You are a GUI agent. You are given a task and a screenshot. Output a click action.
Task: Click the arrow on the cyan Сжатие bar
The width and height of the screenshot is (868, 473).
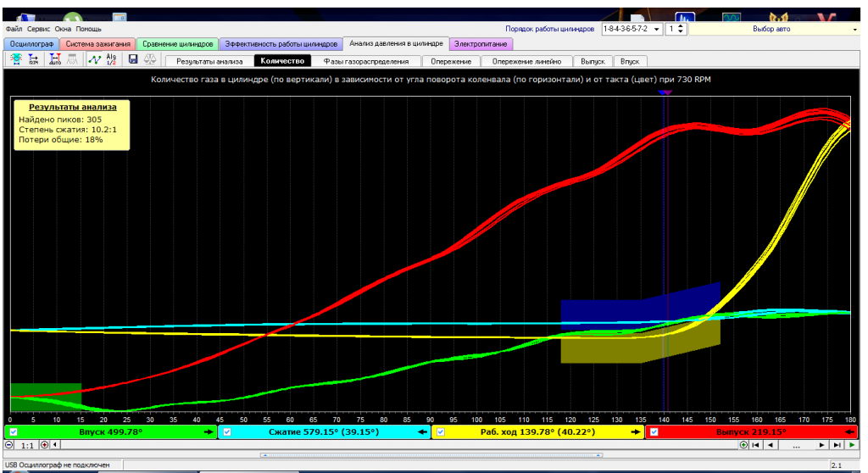[x=422, y=432]
